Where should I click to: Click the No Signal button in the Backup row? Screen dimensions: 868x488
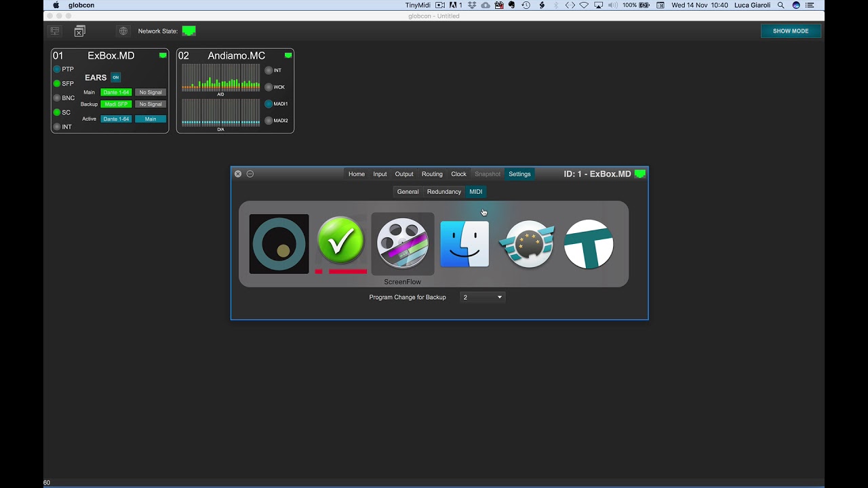pos(151,104)
